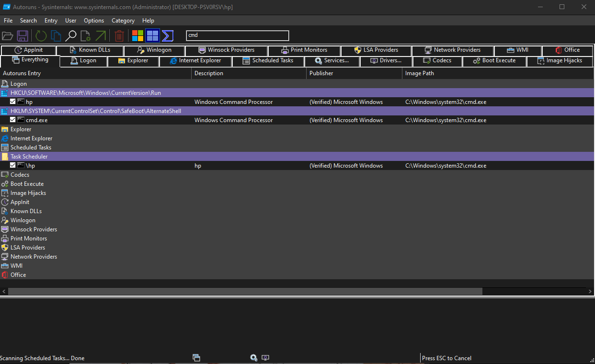This screenshot has height=364, width=595.
Task: Select the LSA Providers row in list
Action: (x=297, y=247)
